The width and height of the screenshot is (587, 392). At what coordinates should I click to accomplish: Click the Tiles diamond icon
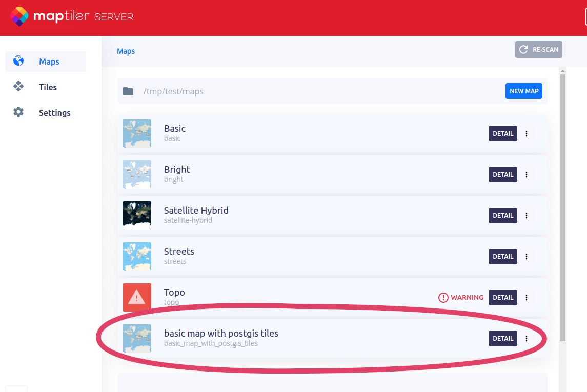click(18, 87)
